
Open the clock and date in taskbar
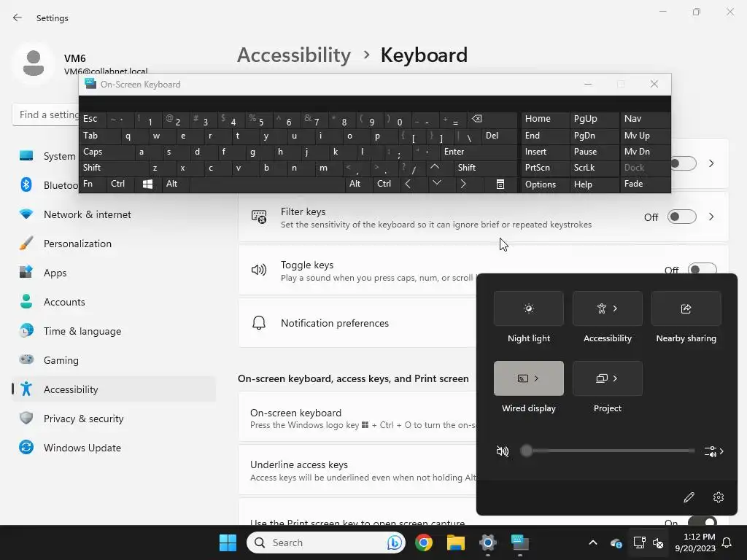coord(694,542)
